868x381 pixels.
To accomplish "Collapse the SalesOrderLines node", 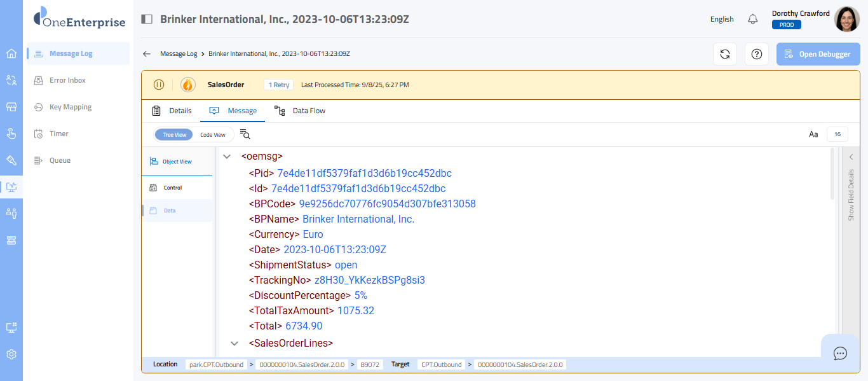I will (234, 343).
